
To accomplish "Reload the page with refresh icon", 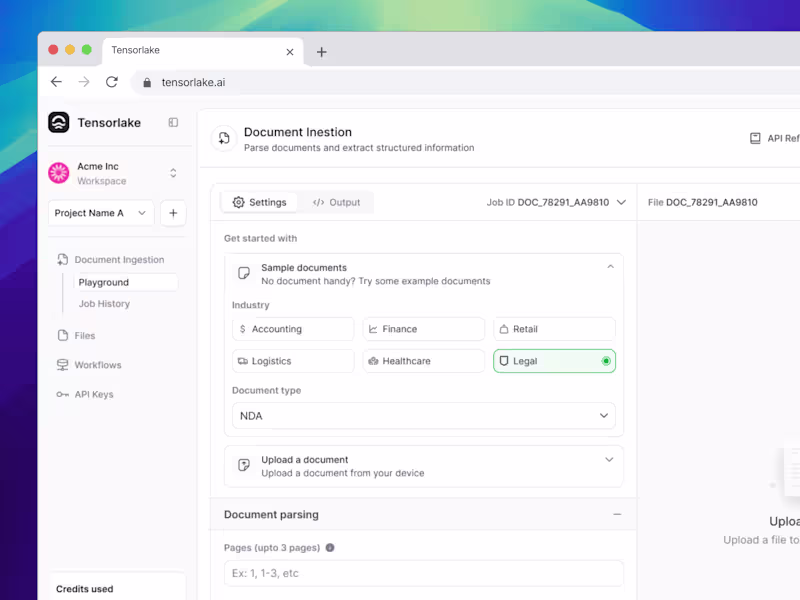I will pos(112,82).
